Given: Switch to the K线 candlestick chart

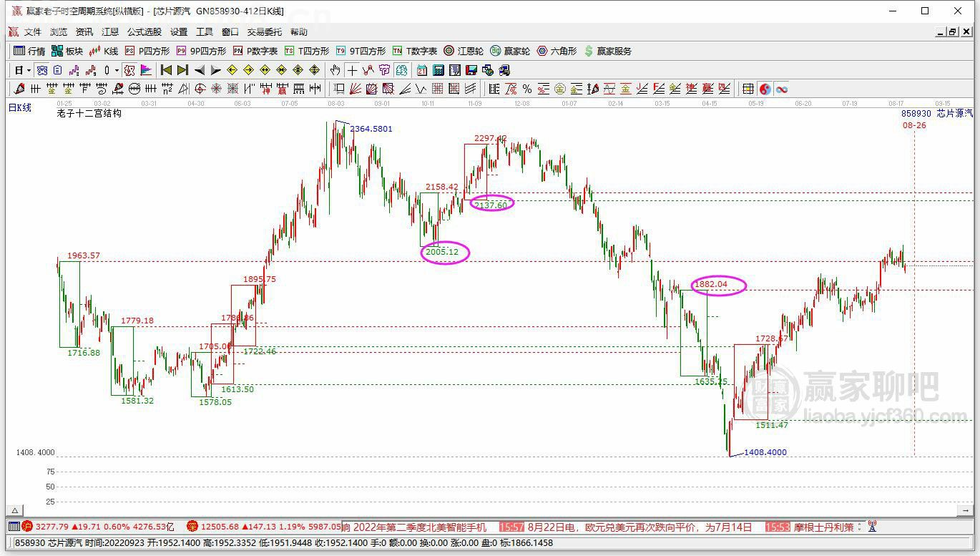Looking at the screenshot, I should point(103,51).
